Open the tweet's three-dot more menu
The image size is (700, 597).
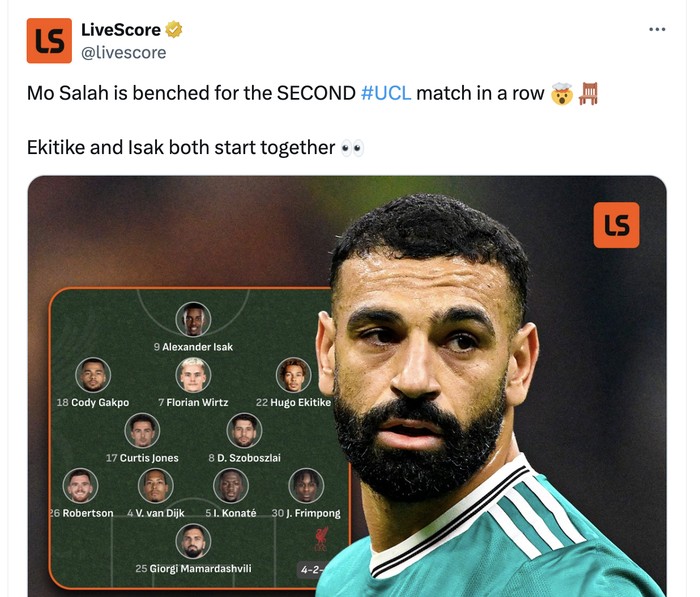[657, 29]
